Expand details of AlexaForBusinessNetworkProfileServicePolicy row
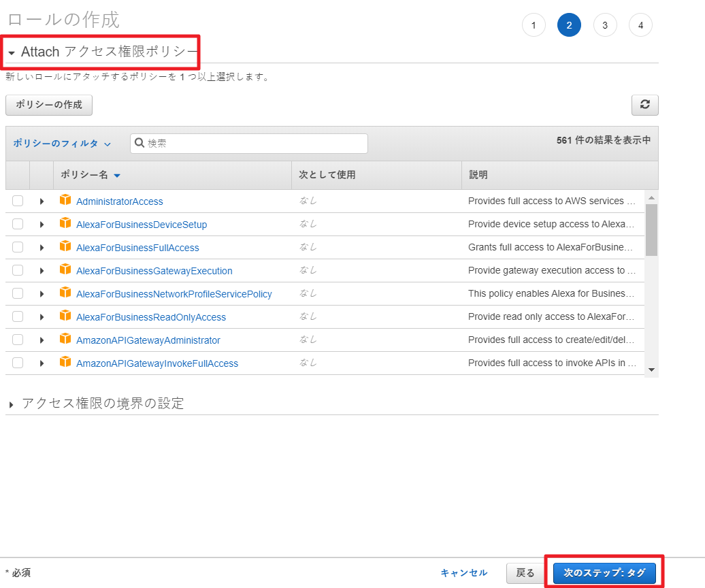This screenshot has width=705, height=588. 42,294
